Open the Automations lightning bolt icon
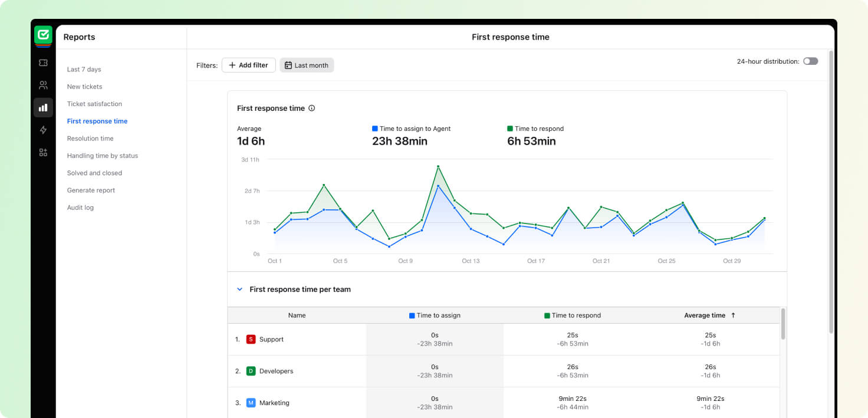 point(43,130)
